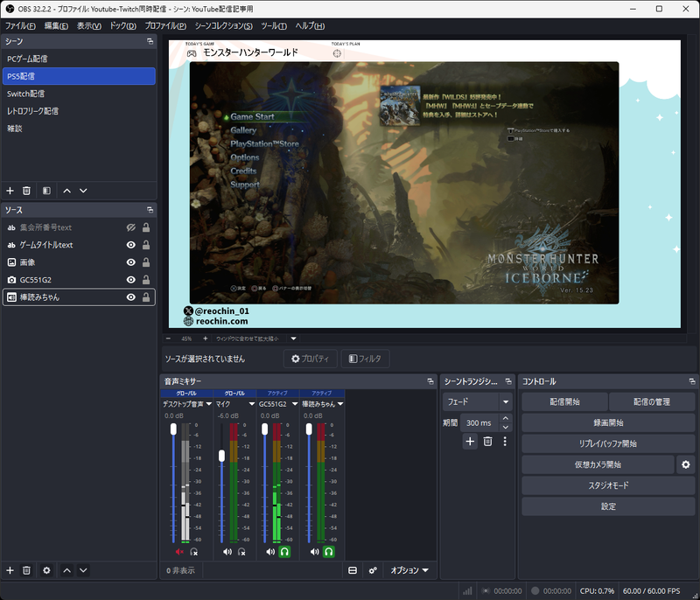Open the 編集 menu

pyautogui.click(x=56, y=26)
